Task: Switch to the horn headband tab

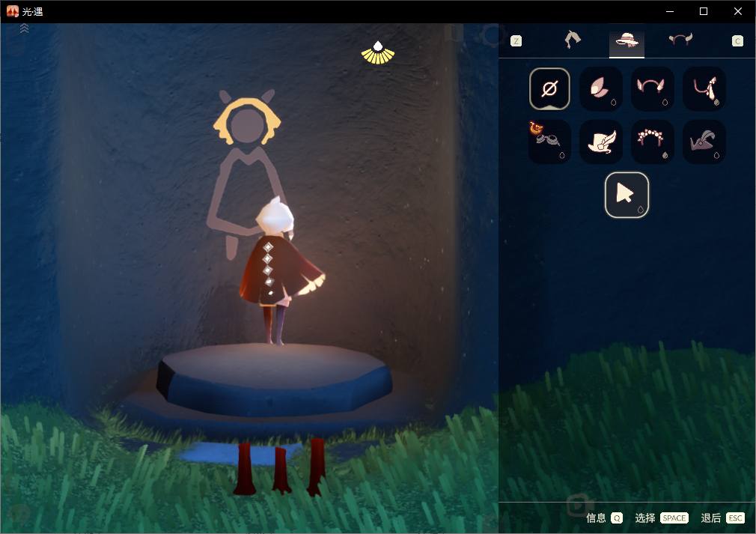Action: 680,40
